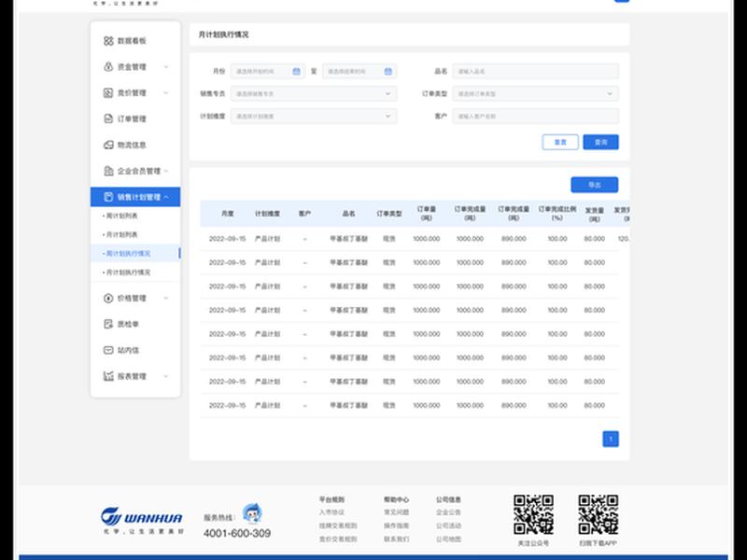
Task: Click the WANHUA footer logo
Action: click(142, 520)
